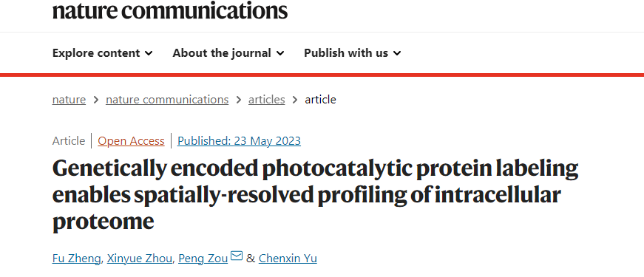This screenshot has width=644, height=277.
Task: Open the Explore content menu
Action: coord(103,53)
